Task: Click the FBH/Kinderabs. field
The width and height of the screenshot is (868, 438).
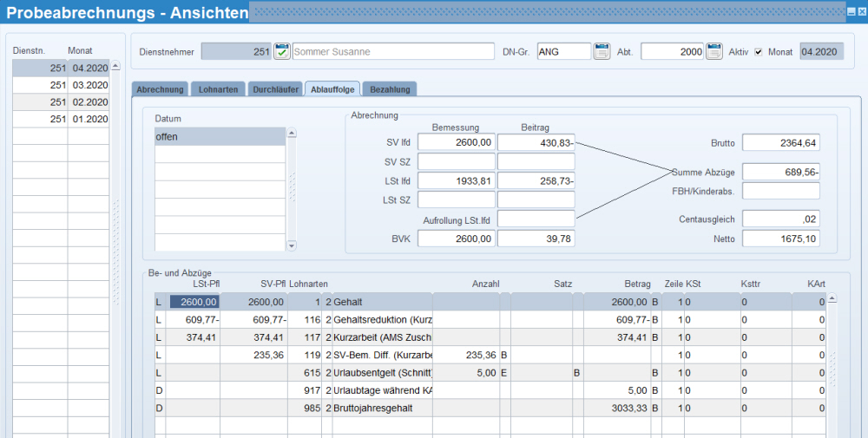Action: (x=781, y=191)
